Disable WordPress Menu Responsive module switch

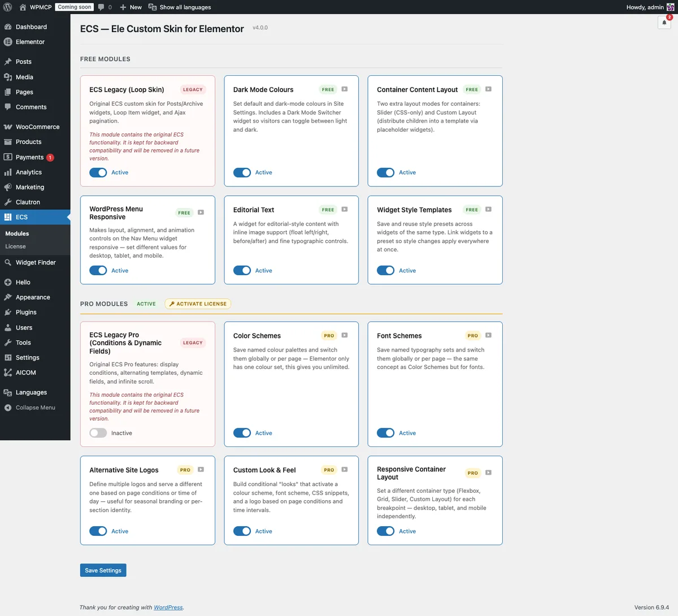coord(98,270)
